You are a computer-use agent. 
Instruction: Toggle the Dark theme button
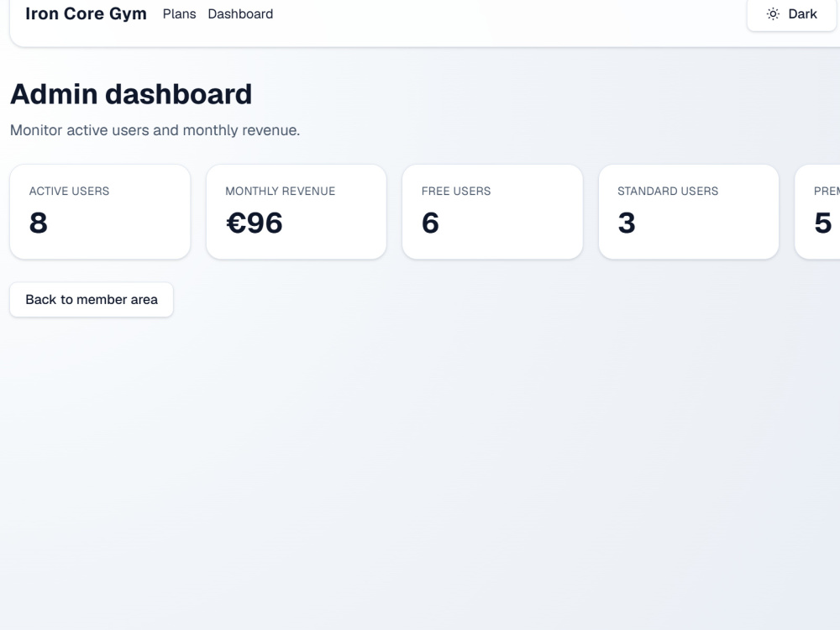click(791, 14)
